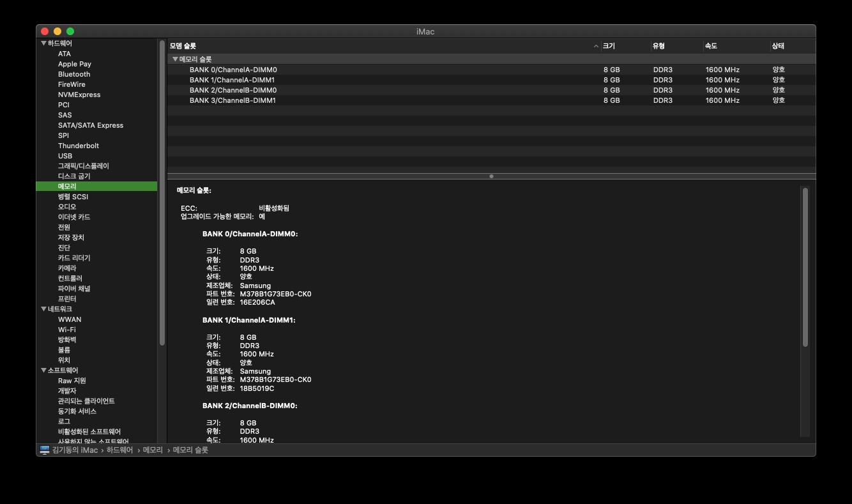Screen dimensions: 852x504
Task: Select the BANK 3/ChannelB-DIMM1 table row
Action: 491,100
